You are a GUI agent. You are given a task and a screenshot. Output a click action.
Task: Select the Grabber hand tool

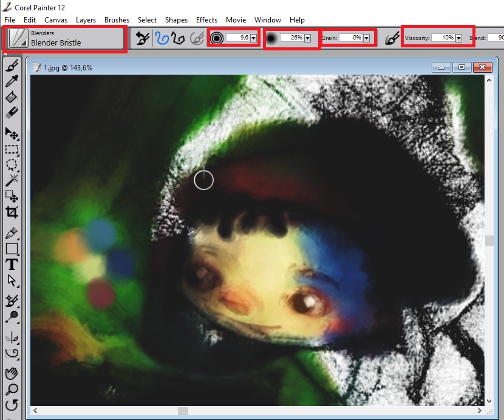12,373
